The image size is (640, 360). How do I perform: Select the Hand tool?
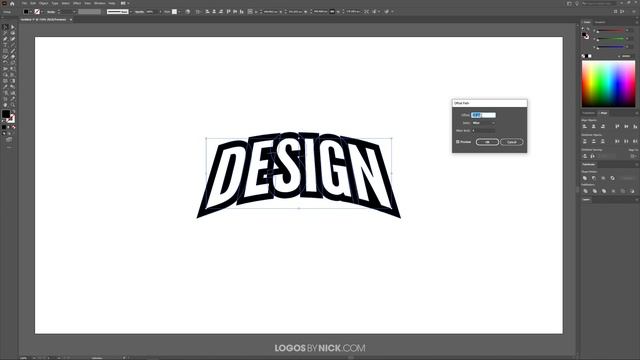coord(5,104)
